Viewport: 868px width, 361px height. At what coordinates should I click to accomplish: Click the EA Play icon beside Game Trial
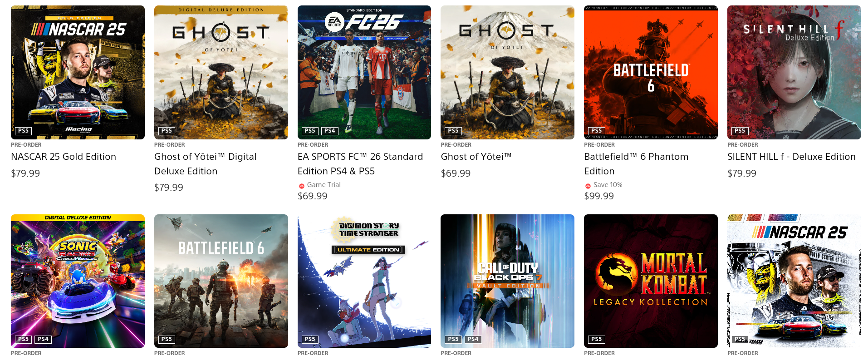tap(302, 186)
